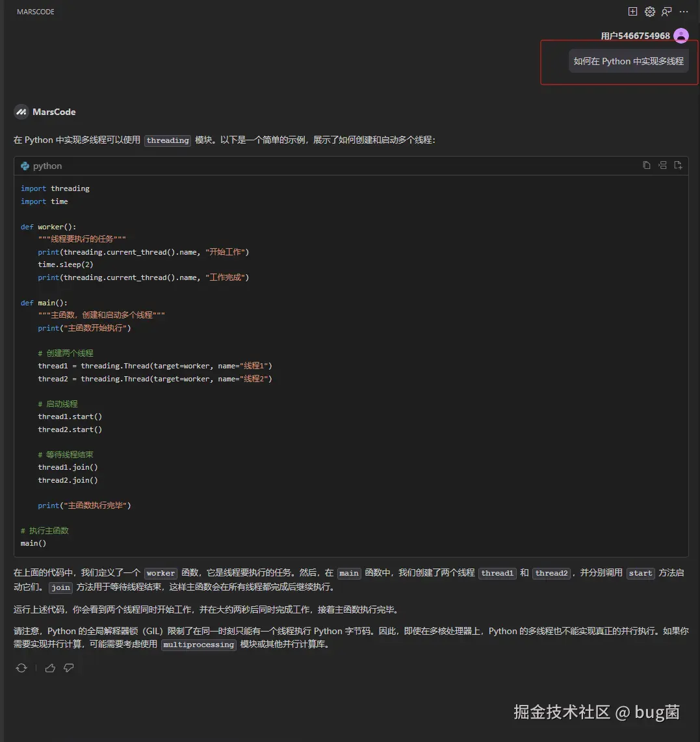The height and width of the screenshot is (742, 700).
Task: Give the answer a thumbs up
Action: [50, 668]
